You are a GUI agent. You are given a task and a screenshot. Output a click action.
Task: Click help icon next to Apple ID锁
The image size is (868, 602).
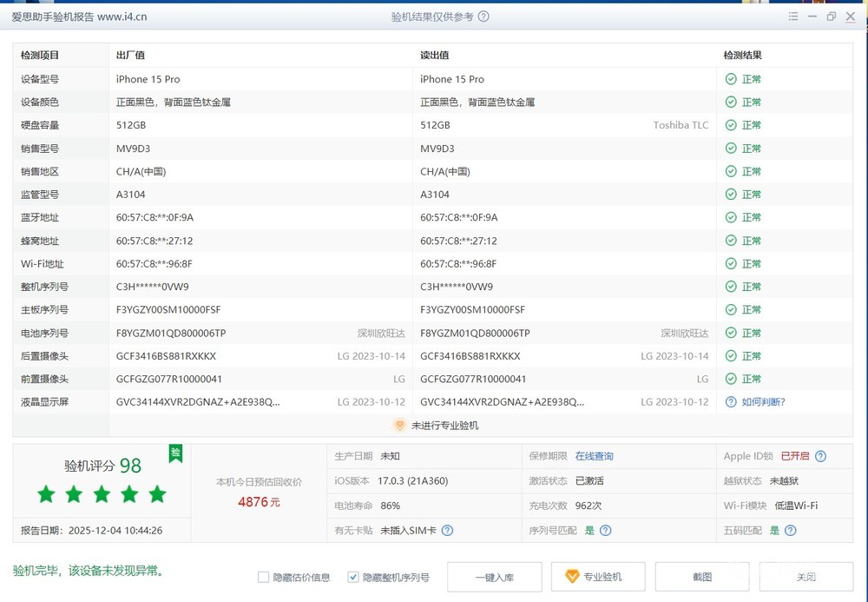(820, 456)
